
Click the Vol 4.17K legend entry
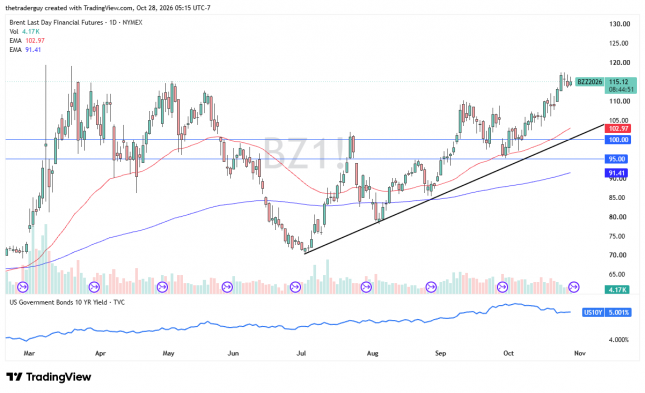click(x=25, y=32)
